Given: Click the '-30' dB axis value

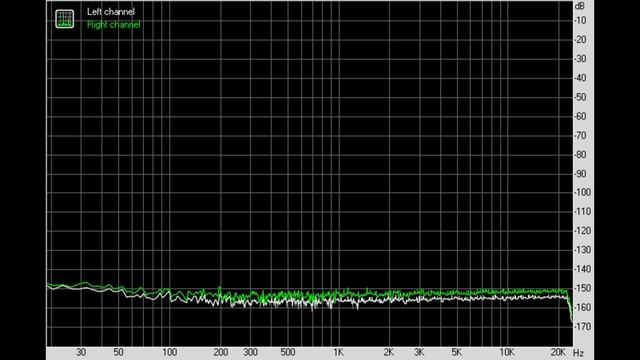Looking at the screenshot, I should click(x=580, y=59).
